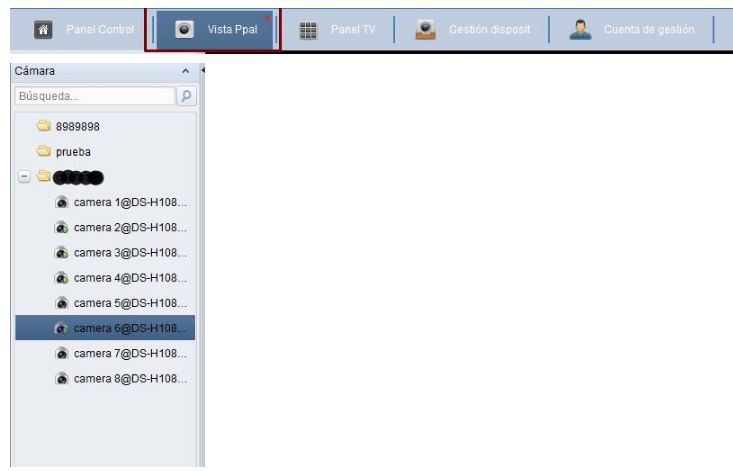
Task: Click the camera 4 dome icon
Action: (61, 278)
